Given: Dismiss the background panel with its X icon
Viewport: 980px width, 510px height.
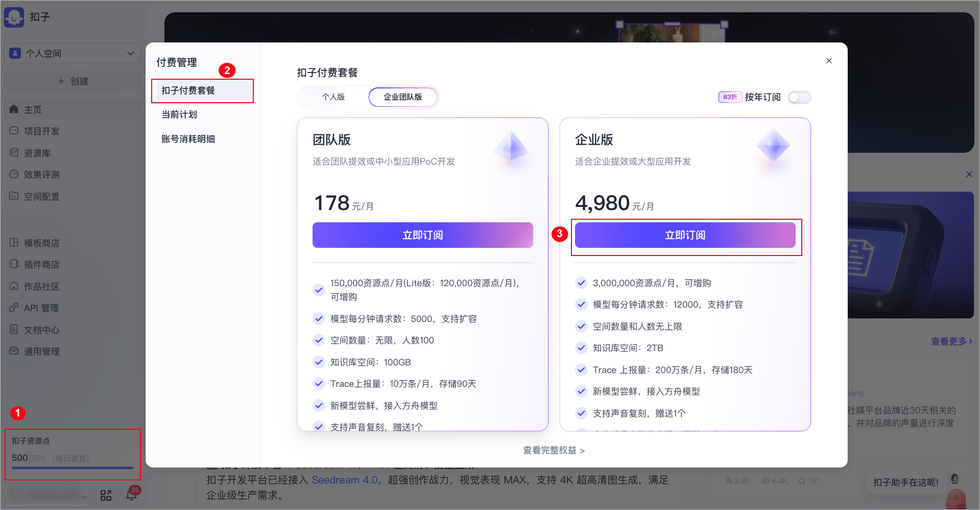Looking at the screenshot, I should pyautogui.click(x=969, y=174).
